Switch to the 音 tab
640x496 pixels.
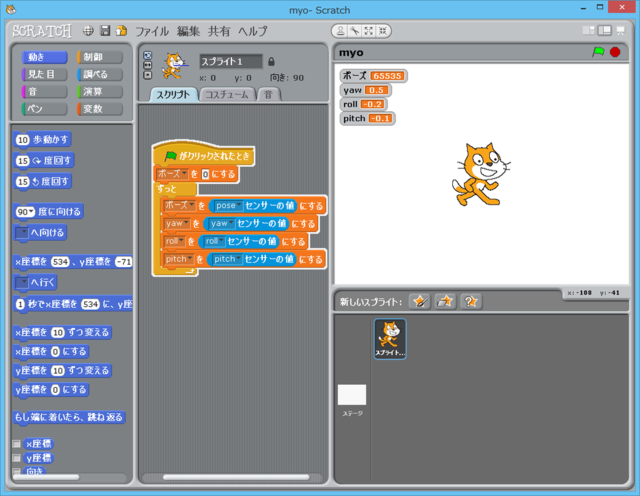[269, 94]
